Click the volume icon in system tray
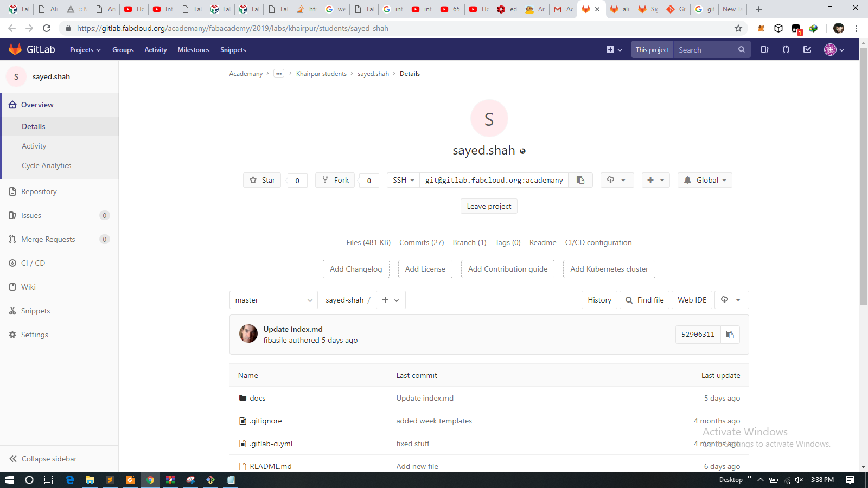Viewport: 868px width, 488px height. pos(799,480)
